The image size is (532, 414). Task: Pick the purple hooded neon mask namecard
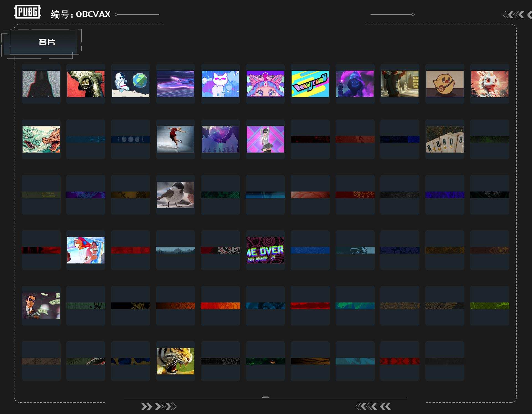pos(355,84)
